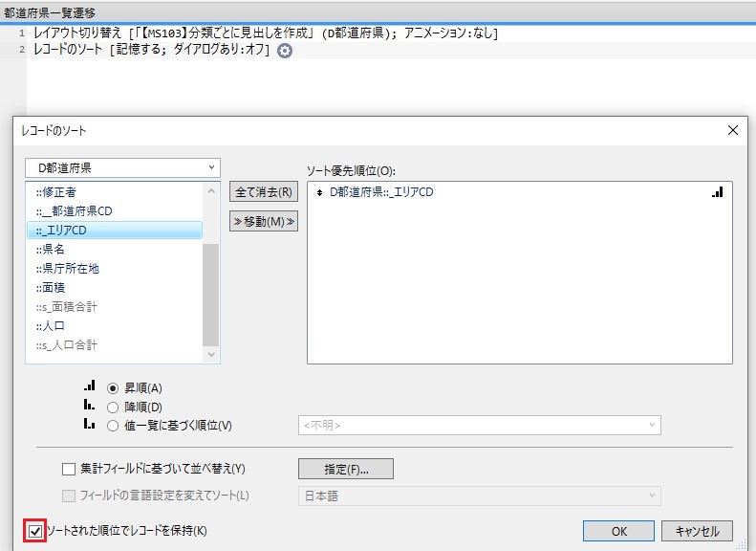
Task: Select ::修正者 field in list
Action: pyautogui.click(x=115, y=192)
